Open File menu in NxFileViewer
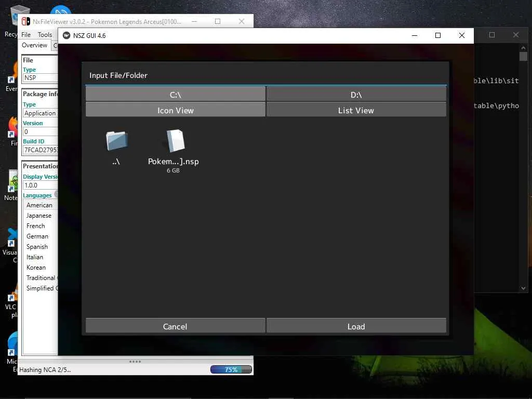 pos(26,35)
